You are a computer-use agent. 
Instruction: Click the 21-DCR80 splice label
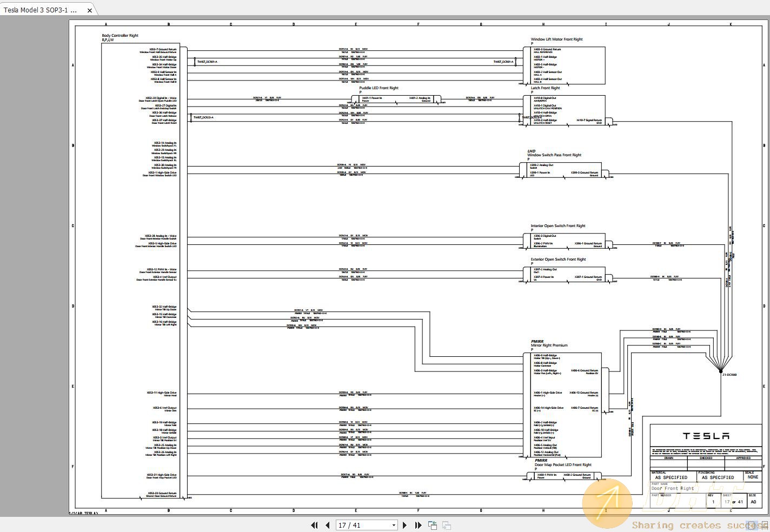tap(729, 375)
